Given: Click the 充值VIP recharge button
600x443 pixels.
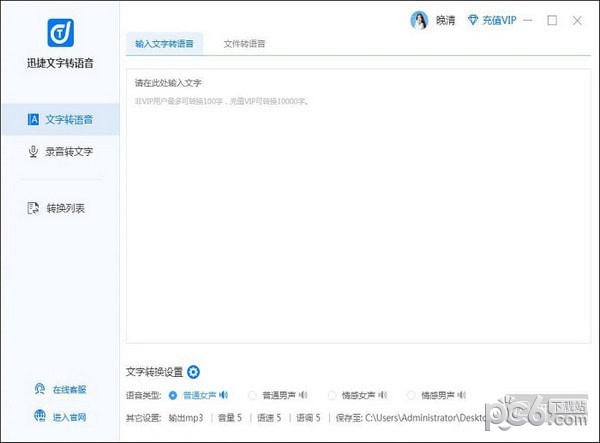Looking at the screenshot, I should click(492, 20).
